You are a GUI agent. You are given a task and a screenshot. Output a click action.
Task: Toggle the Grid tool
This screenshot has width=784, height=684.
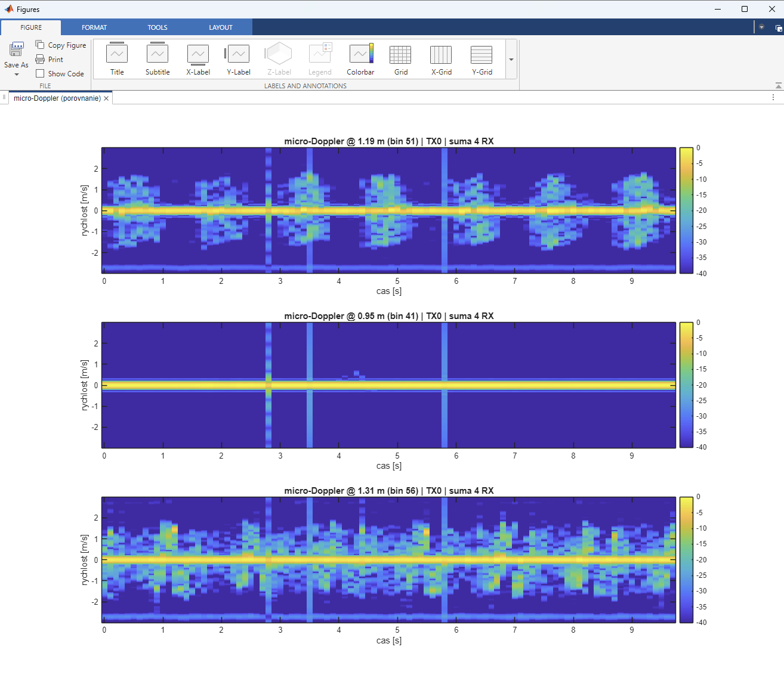401,59
